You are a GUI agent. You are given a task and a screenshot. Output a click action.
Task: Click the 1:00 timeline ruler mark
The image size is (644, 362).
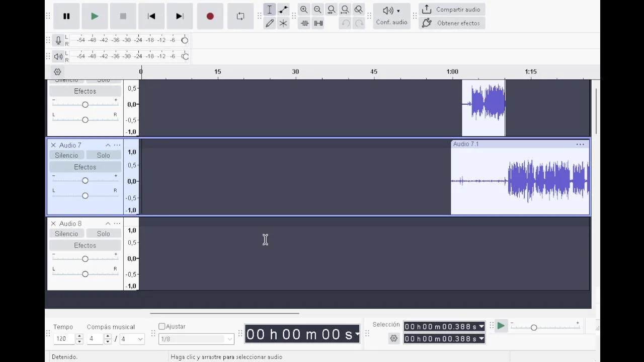[x=452, y=72]
